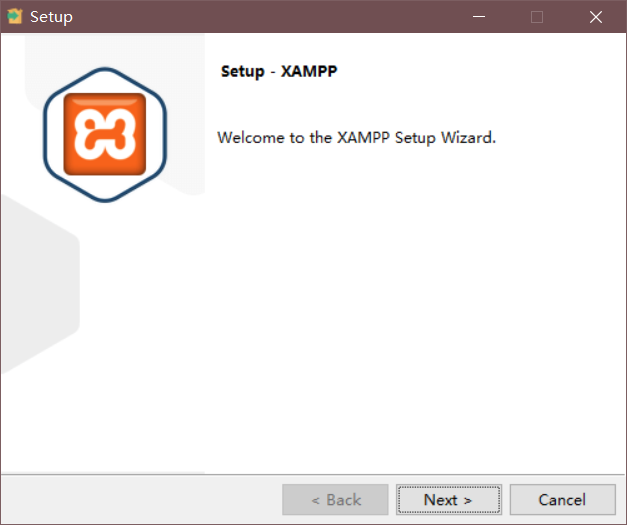Click the "Setup" title text in the title bar
The height and width of the screenshot is (525, 627).
[51, 17]
